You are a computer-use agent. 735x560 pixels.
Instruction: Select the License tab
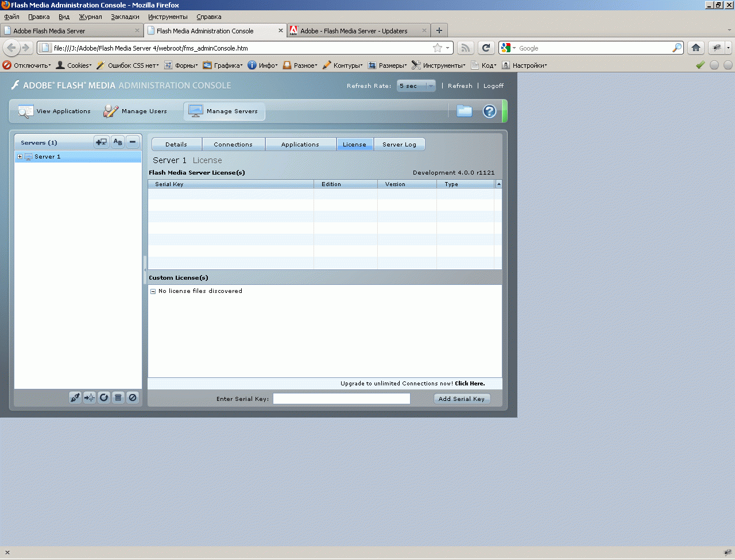[354, 144]
